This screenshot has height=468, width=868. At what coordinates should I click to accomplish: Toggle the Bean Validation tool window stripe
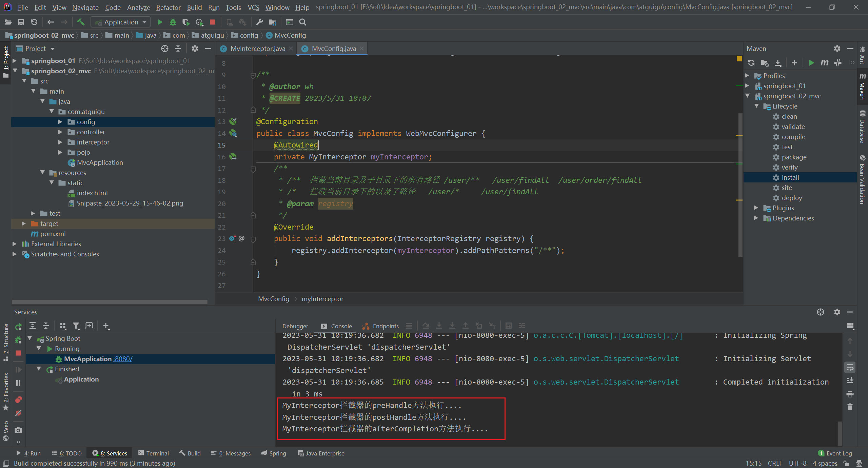pyautogui.click(x=862, y=180)
